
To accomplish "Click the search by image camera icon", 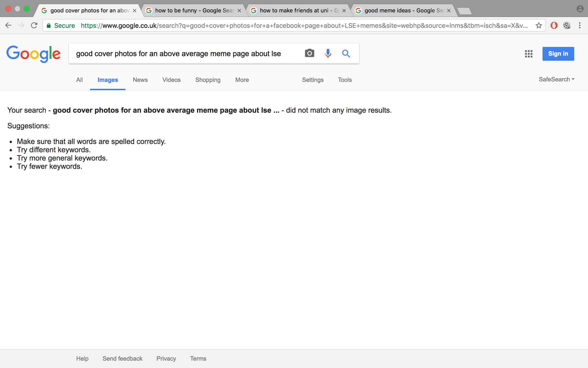I will pos(309,53).
